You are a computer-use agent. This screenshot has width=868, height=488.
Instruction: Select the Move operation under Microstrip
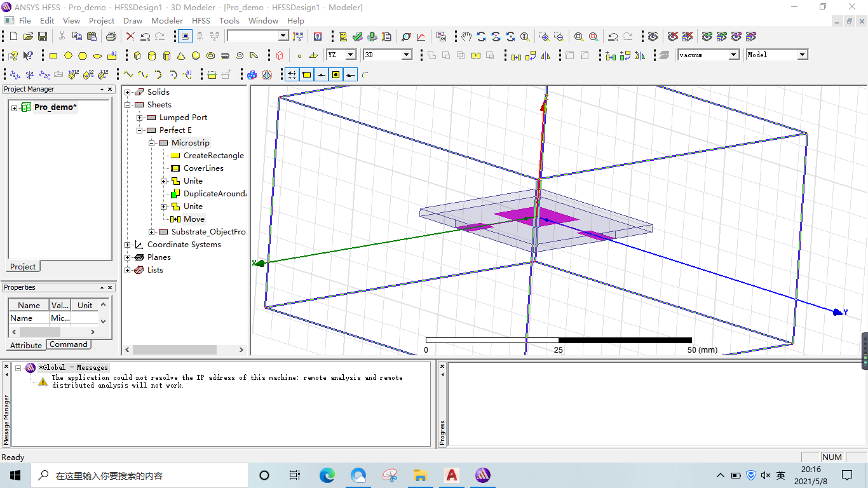tap(195, 219)
